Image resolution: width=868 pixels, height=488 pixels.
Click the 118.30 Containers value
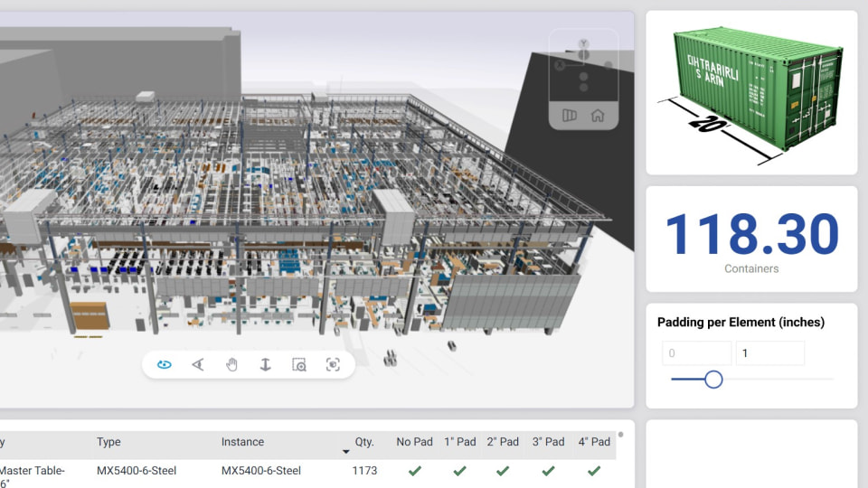click(x=751, y=235)
